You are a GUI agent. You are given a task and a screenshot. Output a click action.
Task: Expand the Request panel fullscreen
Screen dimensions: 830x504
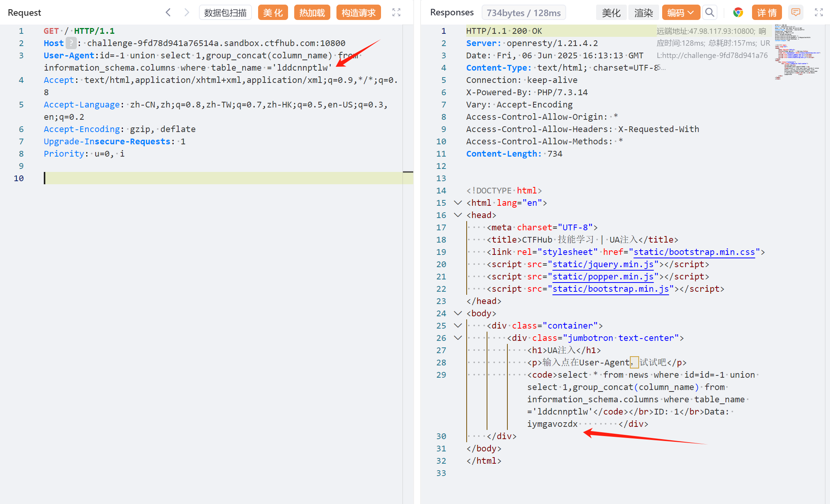click(x=396, y=12)
